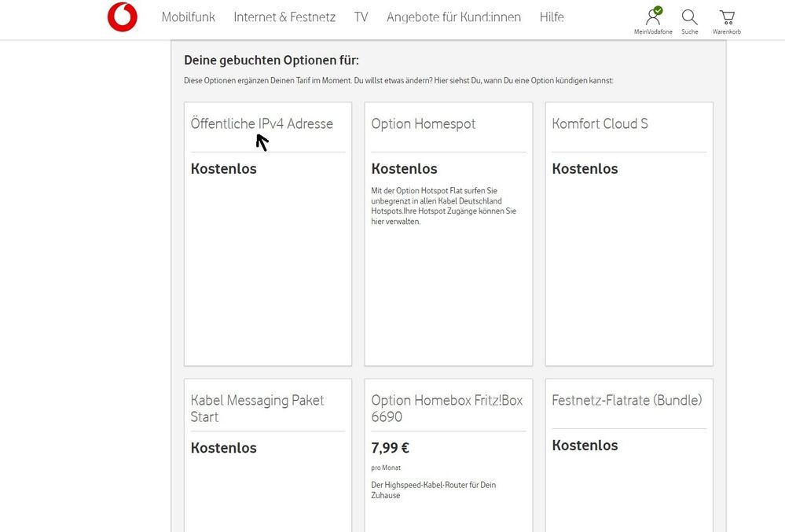Click the Vodafone logo

123,16
